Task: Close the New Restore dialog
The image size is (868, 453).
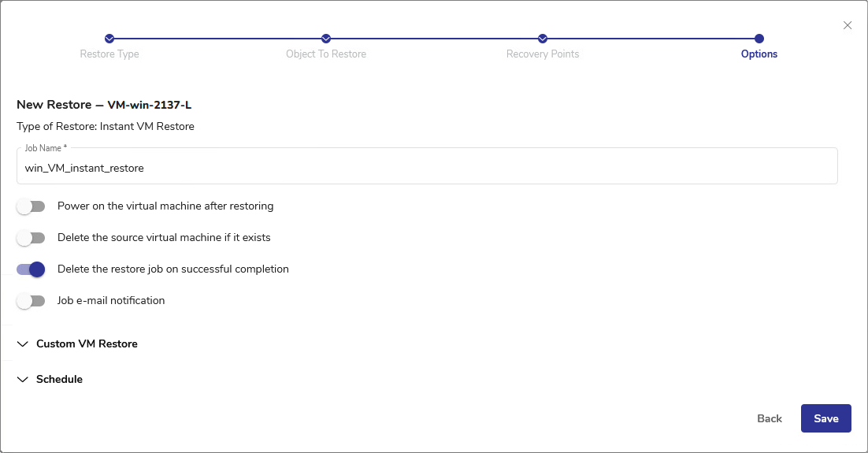Action: (x=848, y=25)
